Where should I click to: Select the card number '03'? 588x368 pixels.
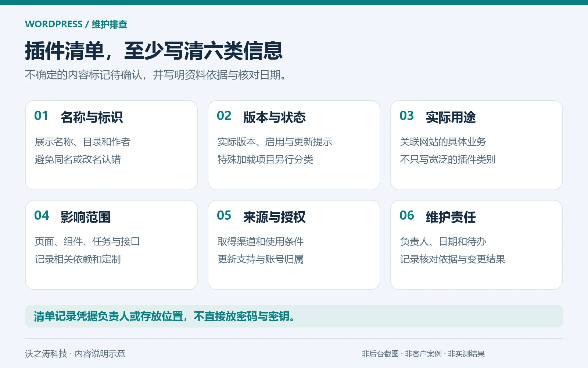406,116
